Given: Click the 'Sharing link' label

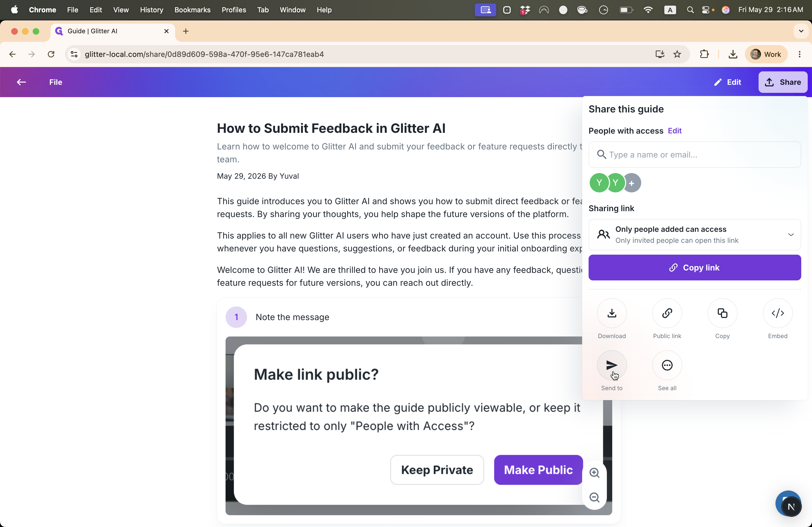Looking at the screenshot, I should coord(611,208).
